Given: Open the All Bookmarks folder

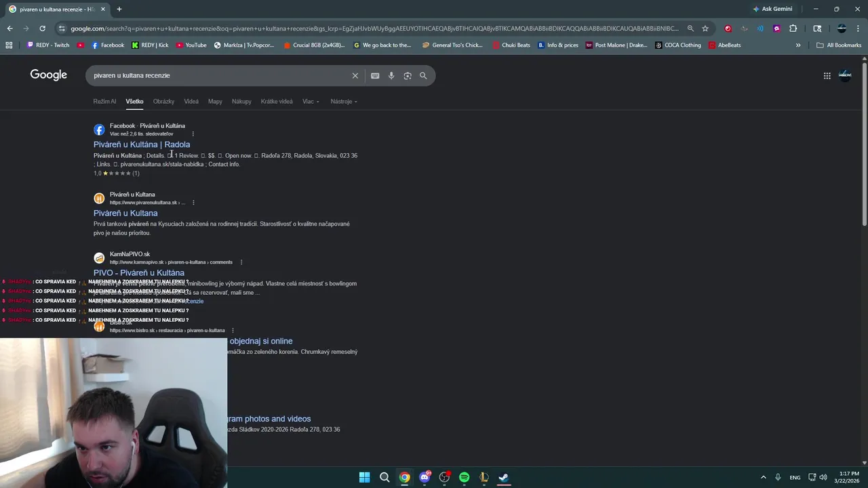Looking at the screenshot, I should (839, 45).
